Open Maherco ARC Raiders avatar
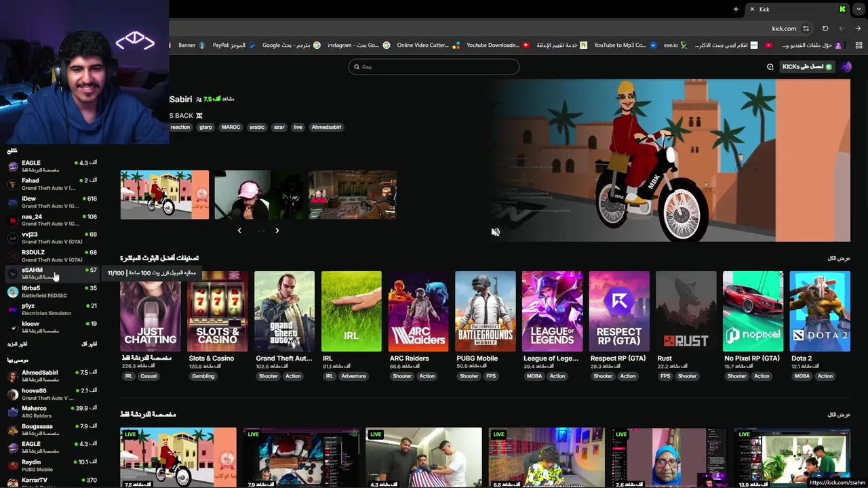This screenshot has height=488, width=868. (12, 412)
